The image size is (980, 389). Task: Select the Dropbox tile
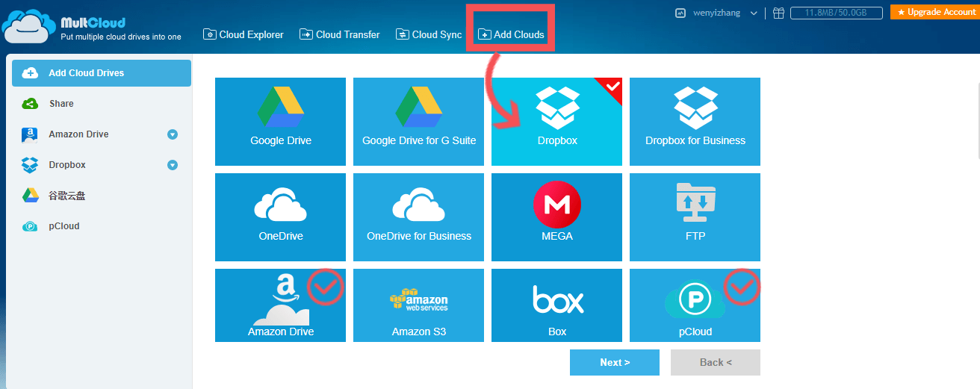[x=556, y=122]
